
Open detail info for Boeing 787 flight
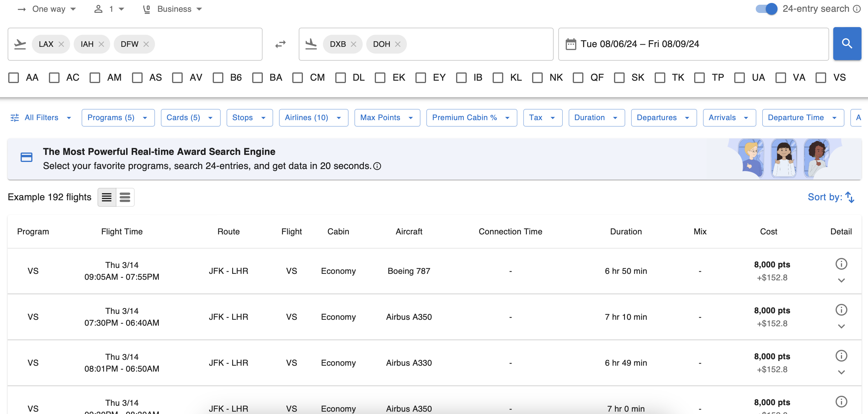841,264
